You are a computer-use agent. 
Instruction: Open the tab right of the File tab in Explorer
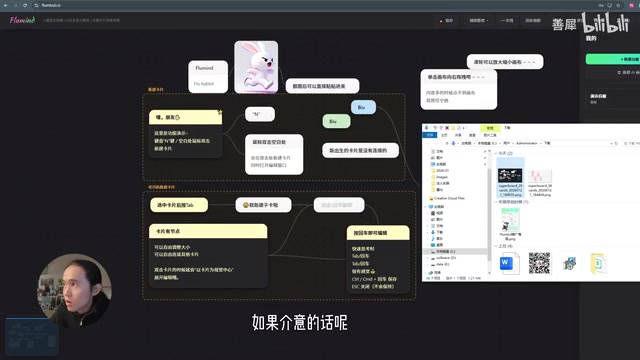click(x=444, y=135)
